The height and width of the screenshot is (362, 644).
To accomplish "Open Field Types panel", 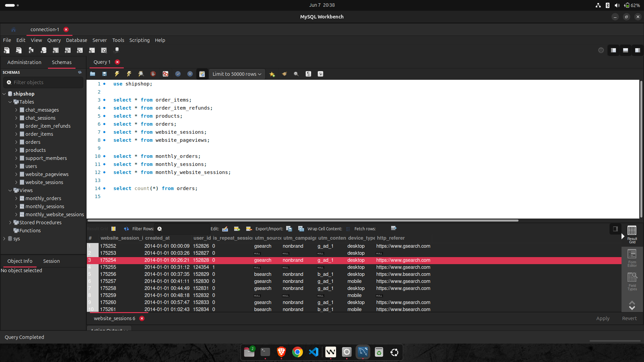I will 632,282.
